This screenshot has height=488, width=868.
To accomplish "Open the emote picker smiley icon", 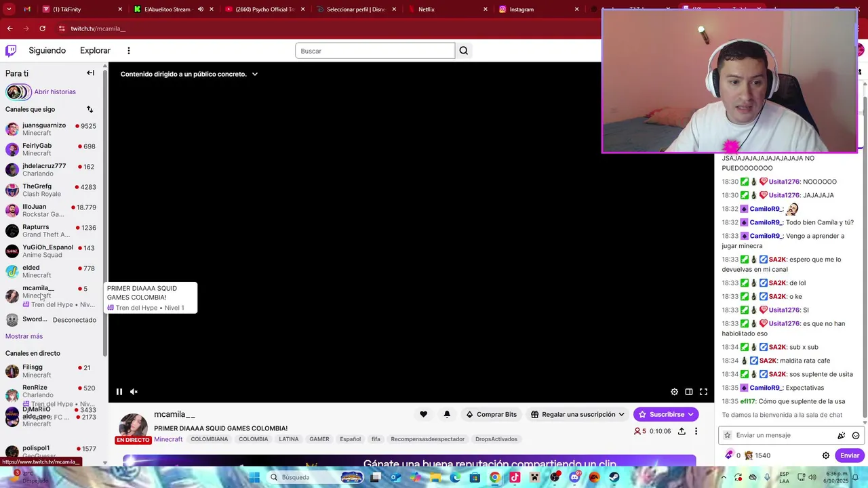I will [x=856, y=435].
